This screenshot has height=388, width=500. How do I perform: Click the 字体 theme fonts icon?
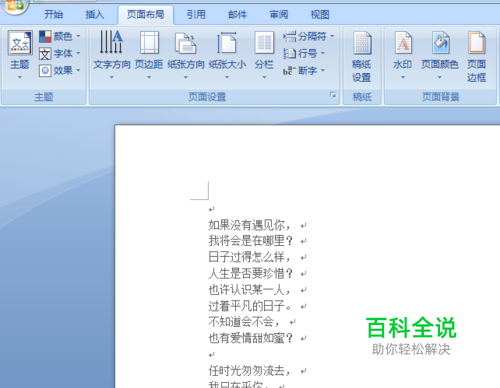click(x=45, y=53)
